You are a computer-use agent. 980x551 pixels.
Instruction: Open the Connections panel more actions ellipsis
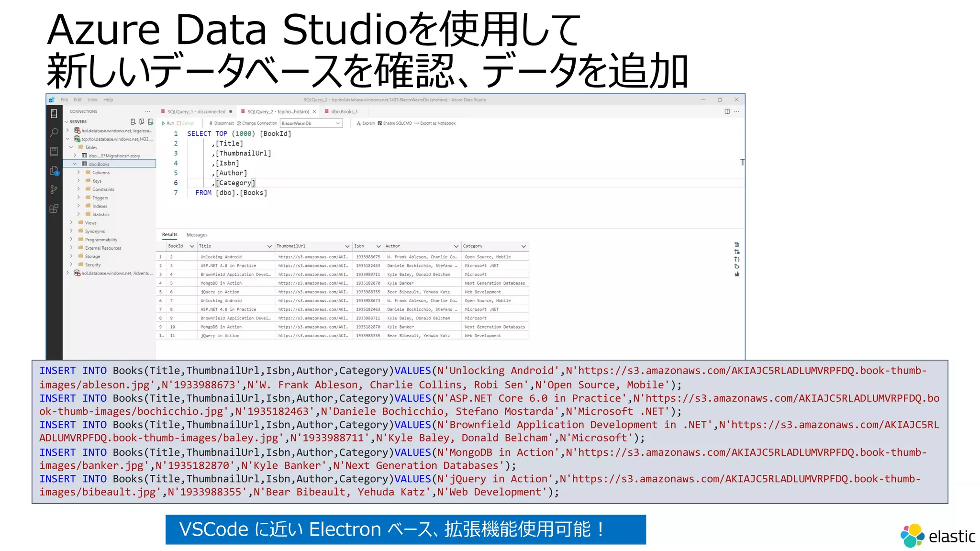[x=148, y=111]
